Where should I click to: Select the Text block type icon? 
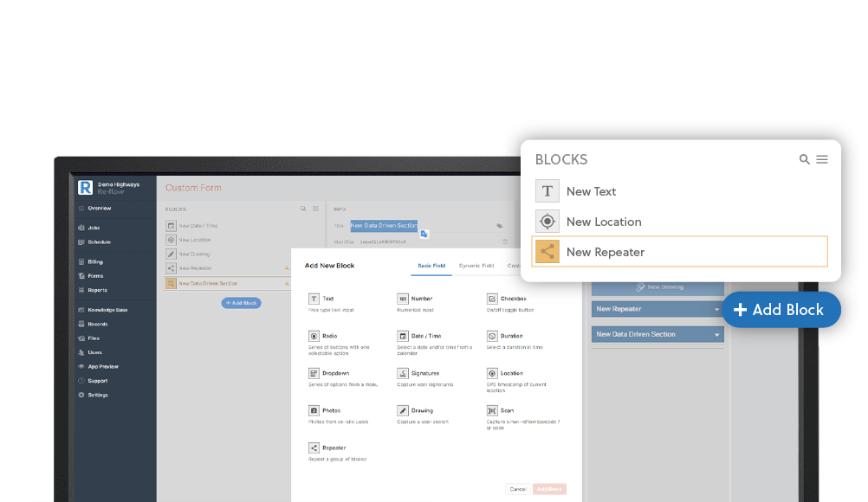[314, 299]
